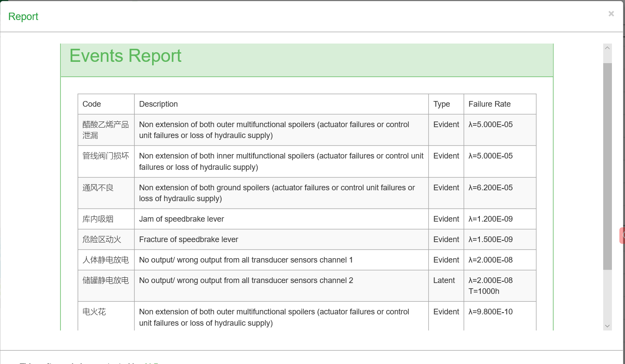Click the failure rate λ=9.800E-10

491,312
